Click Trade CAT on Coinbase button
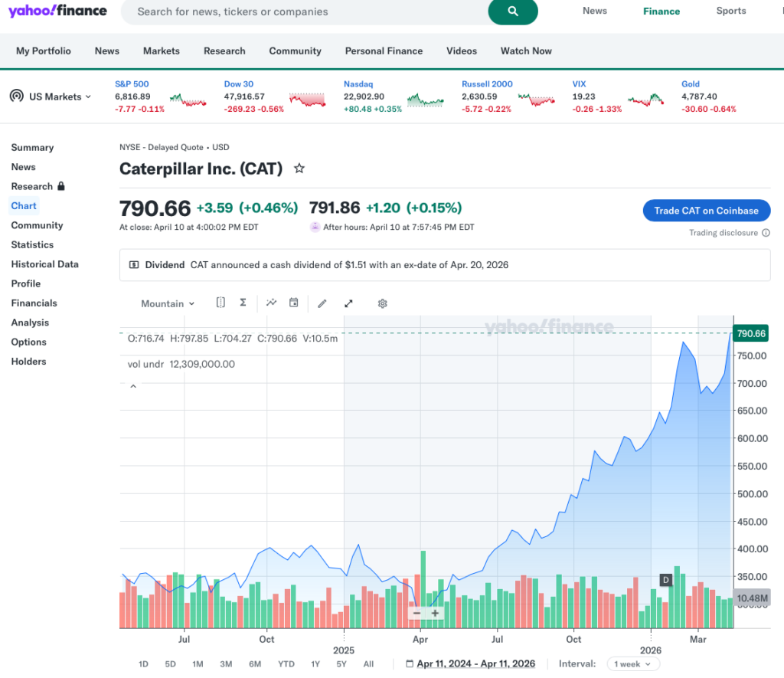The image size is (784, 678). point(706,211)
